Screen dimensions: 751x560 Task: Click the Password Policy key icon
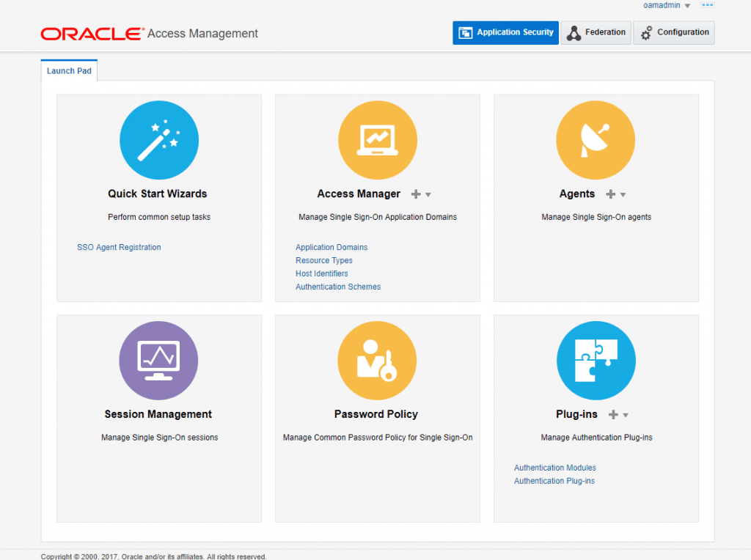[377, 361]
